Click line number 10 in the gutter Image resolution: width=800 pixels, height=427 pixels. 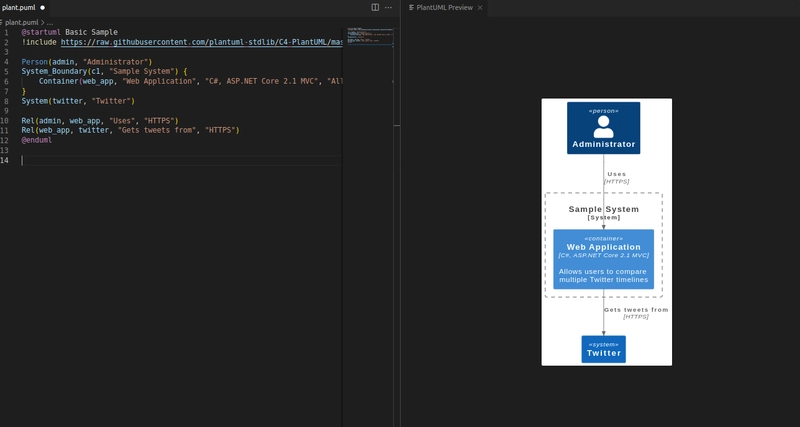(x=6, y=121)
